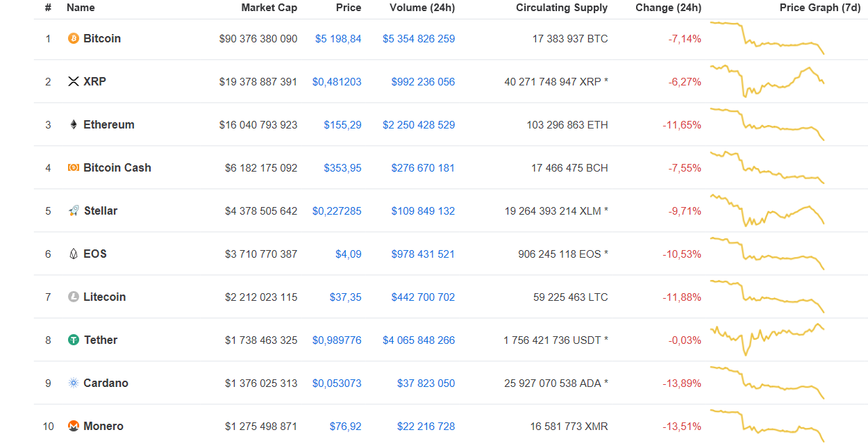Open Stellar 7-day price graph
The image size is (868, 446).
767,210
